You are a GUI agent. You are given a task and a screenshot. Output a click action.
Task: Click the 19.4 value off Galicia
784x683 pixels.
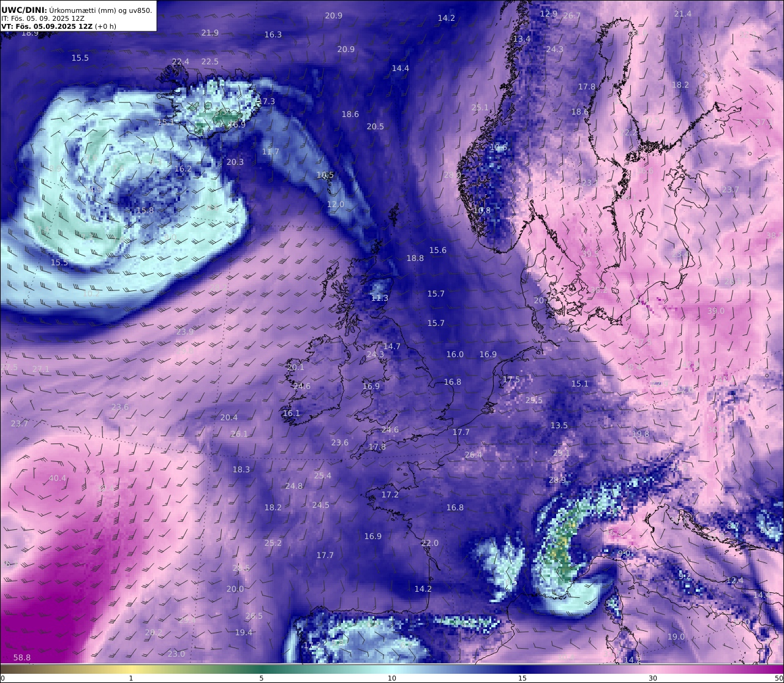tap(244, 632)
